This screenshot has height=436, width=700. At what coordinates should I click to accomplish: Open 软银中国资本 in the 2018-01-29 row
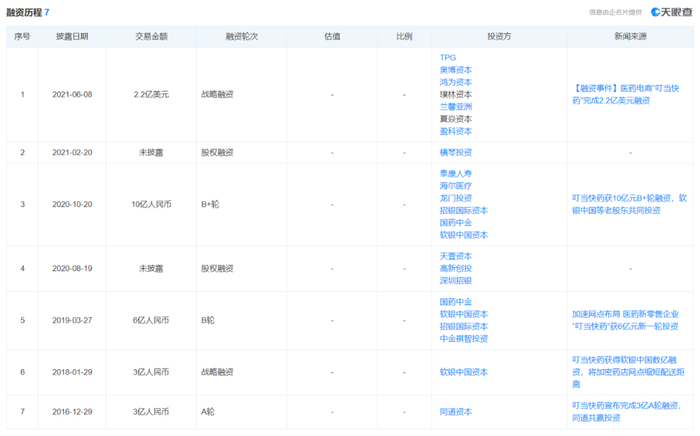463,372
